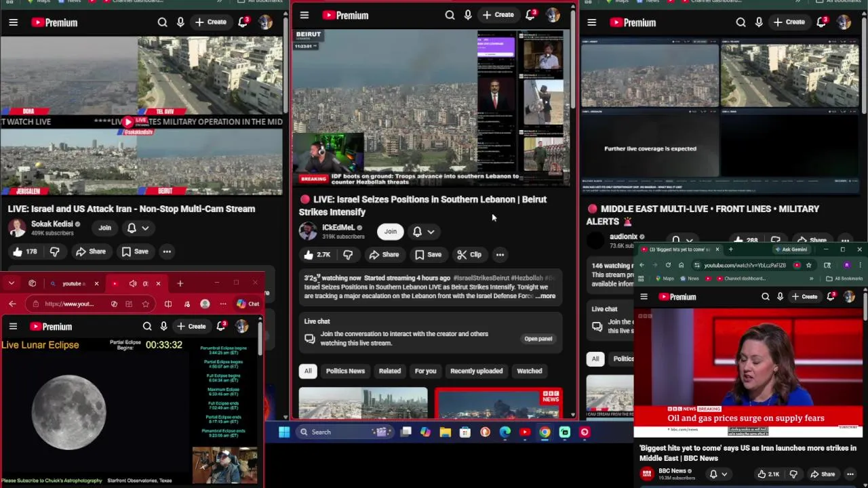Screen dimensions: 868x488
Task: Like the ICKEdMeL livestream showing 2.7K likes
Action: point(317,255)
